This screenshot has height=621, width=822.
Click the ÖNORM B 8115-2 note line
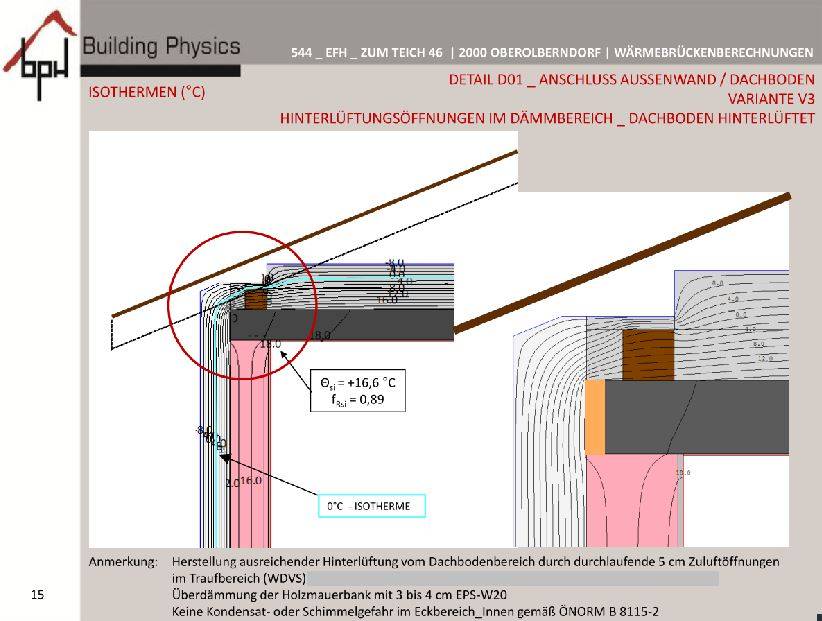click(415, 610)
